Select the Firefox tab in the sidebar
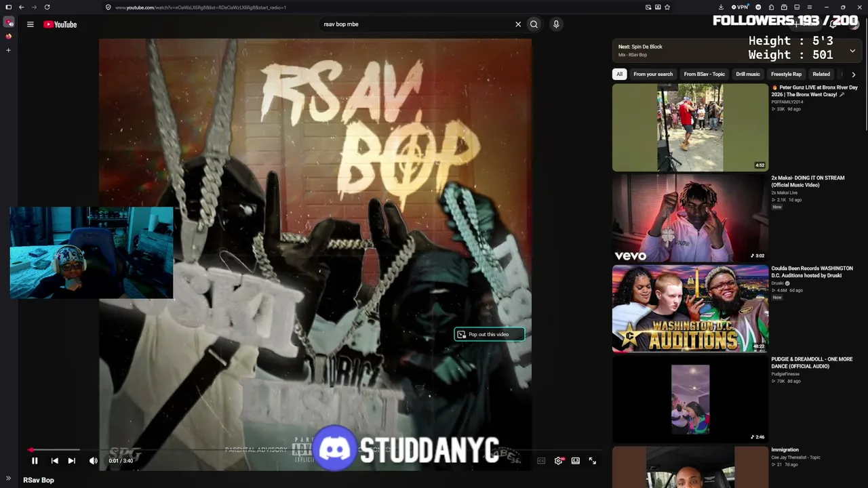 [x=8, y=37]
